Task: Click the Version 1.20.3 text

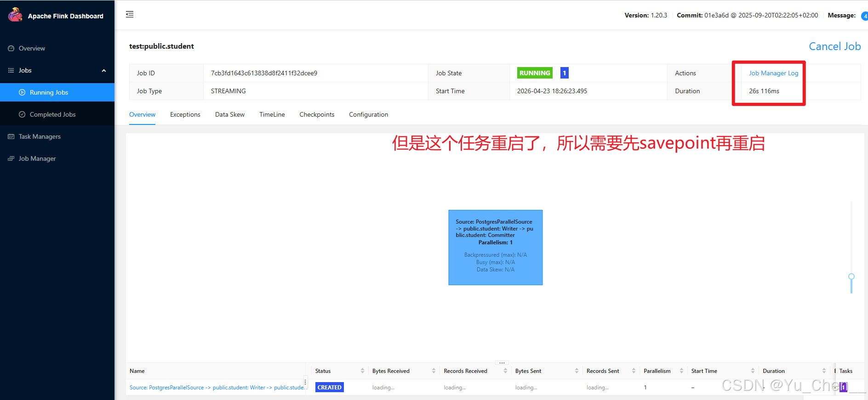Action: tap(646, 15)
